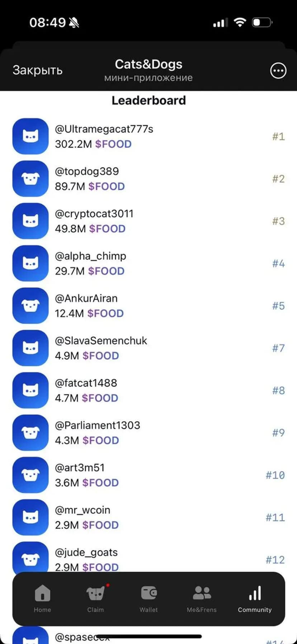
Task: Open the three-dots more options menu
Action: coord(278,71)
